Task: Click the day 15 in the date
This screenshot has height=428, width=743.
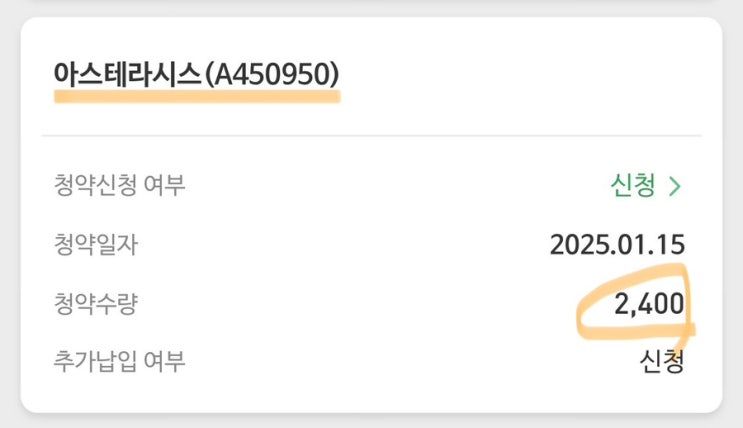Action: point(671,245)
